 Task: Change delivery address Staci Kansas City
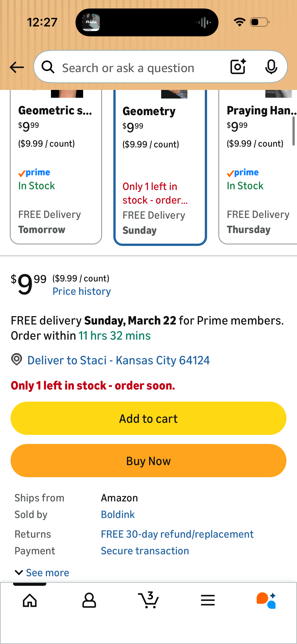click(x=118, y=360)
